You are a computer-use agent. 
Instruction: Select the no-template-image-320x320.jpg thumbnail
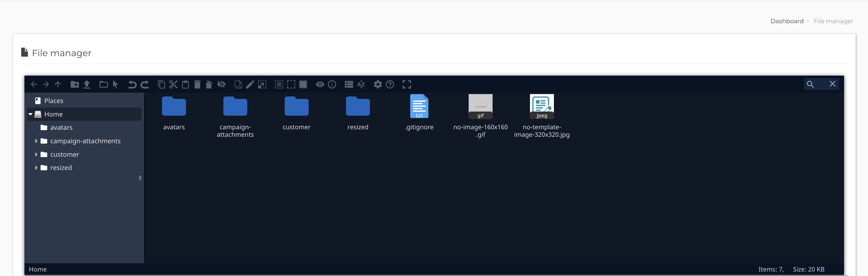click(542, 106)
